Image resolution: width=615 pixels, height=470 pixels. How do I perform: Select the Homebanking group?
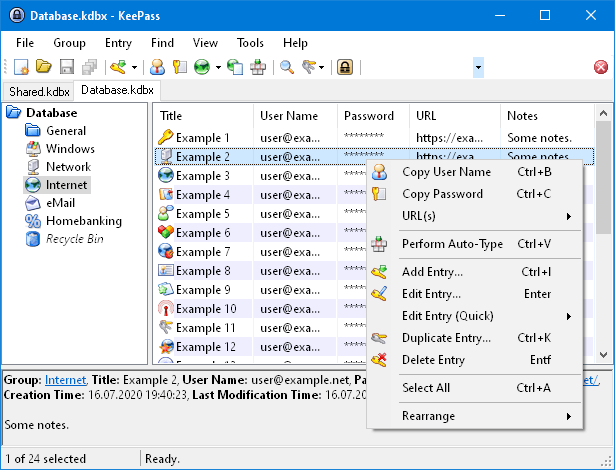[84, 221]
